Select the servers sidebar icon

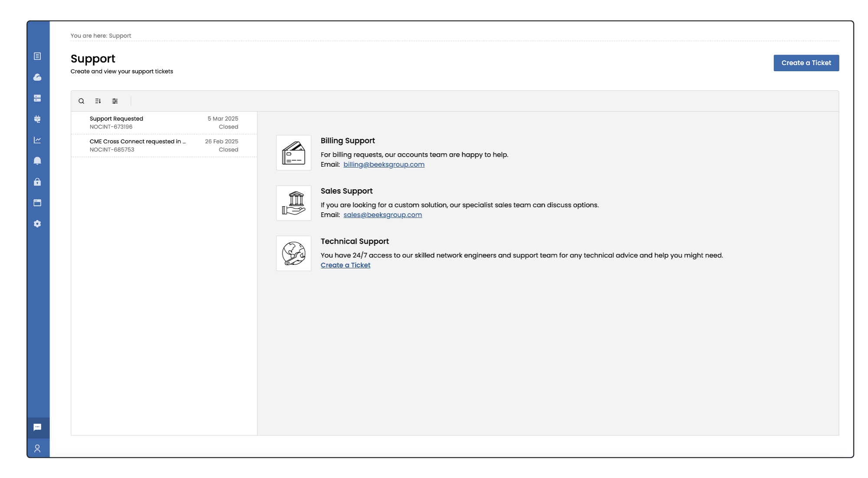pos(37,98)
